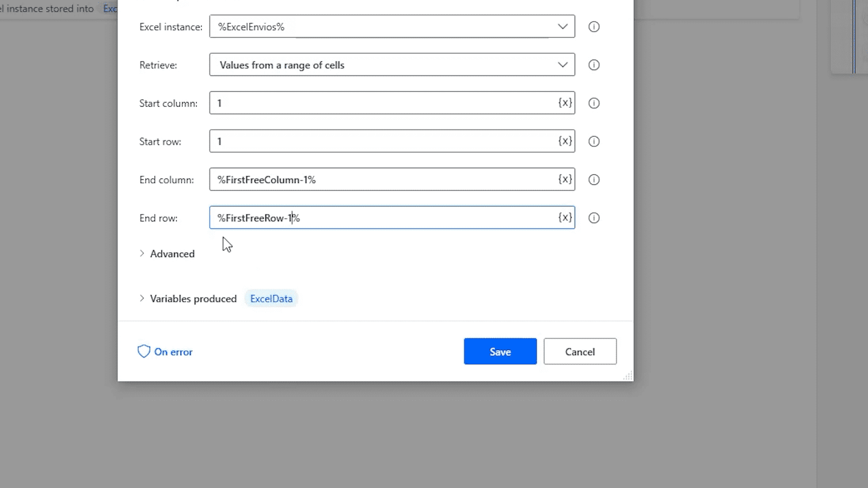Click the dialog resize handle at bottom-right
This screenshot has width=868, height=488.
click(628, 376)
